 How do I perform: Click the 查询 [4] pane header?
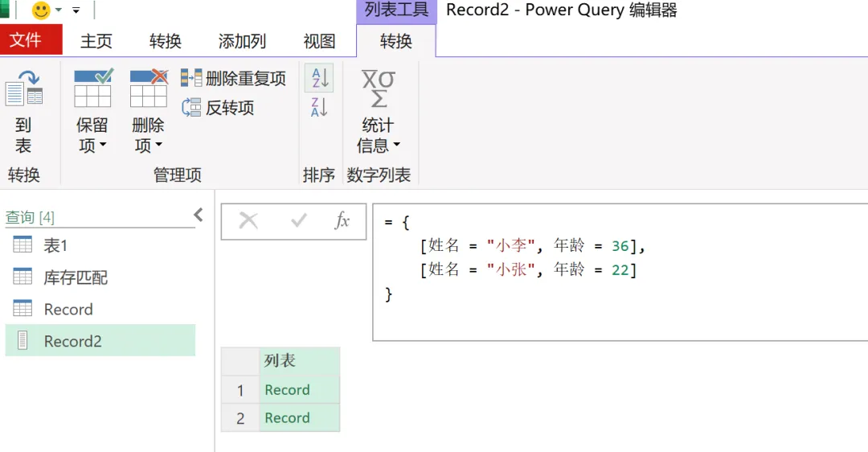point(30,217)
